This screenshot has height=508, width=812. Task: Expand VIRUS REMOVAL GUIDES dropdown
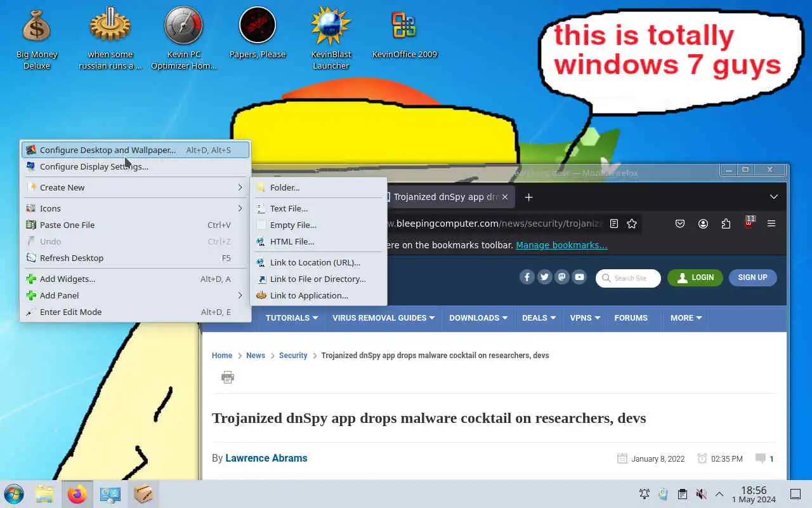click(x=384, y=317)
